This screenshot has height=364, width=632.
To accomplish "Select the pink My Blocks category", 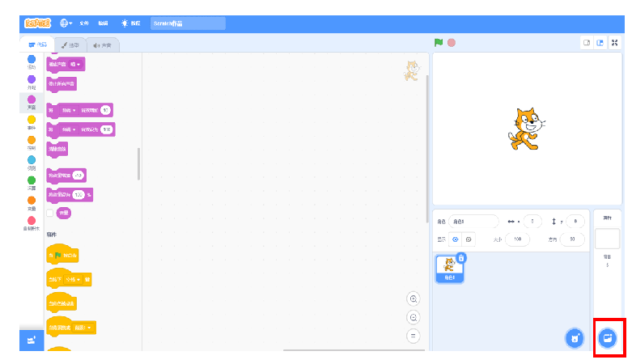I will pos(32,223).
